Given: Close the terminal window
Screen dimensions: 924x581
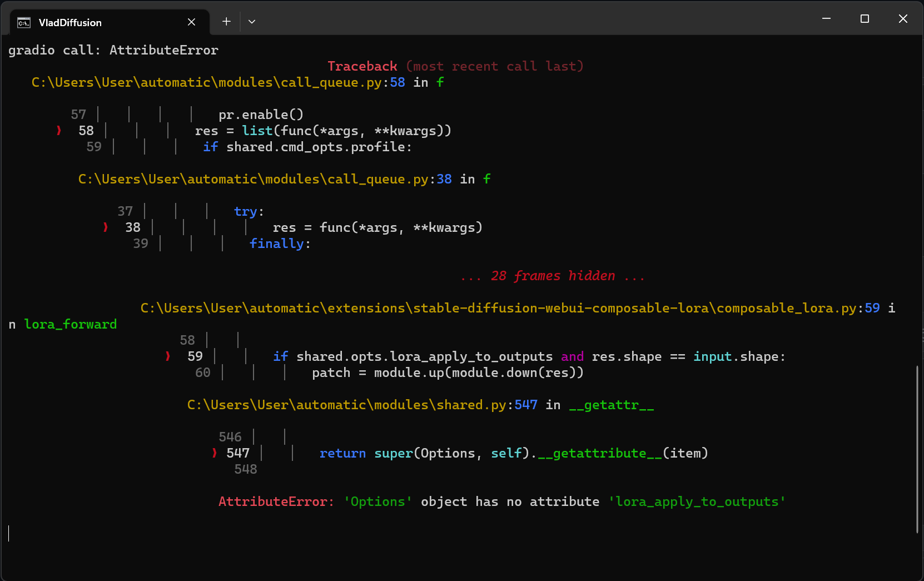Looking at the screenshot, I should [x=903, y=19].
